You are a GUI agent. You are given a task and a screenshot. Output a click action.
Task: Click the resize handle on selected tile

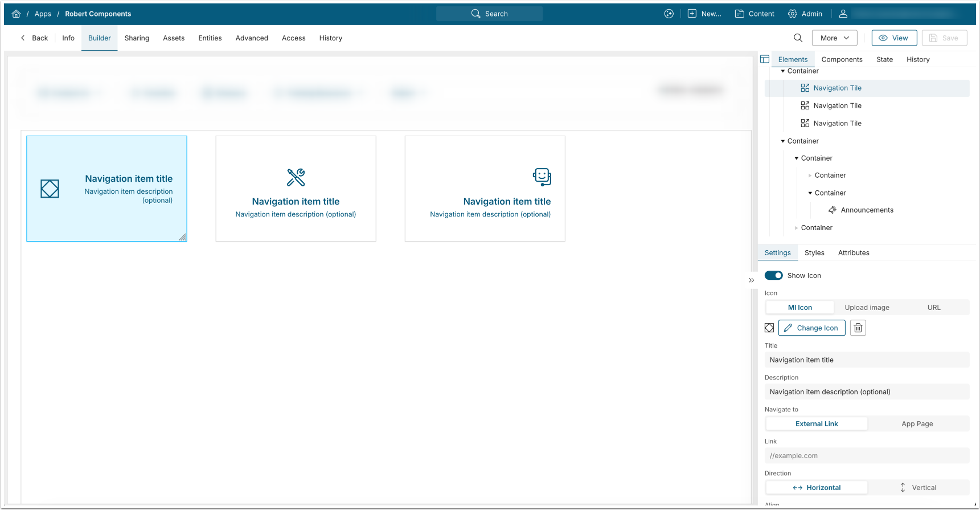[x=182, y=237]
